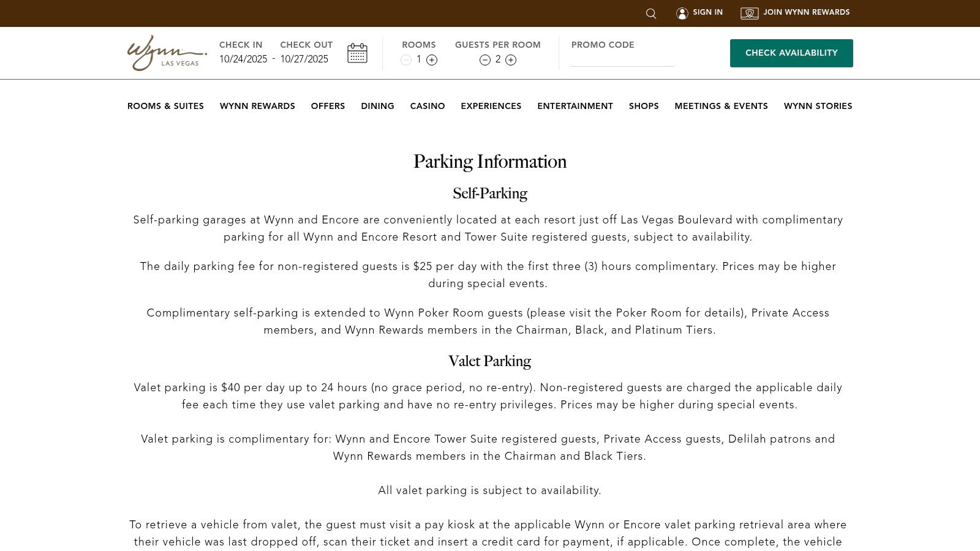Open the Dining menu
The height and width of the screenshot is (551, 980).
point(377,106)
